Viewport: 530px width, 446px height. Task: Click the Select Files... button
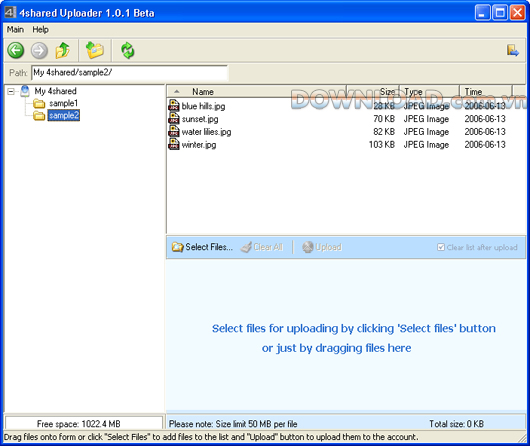coord(202,247)
